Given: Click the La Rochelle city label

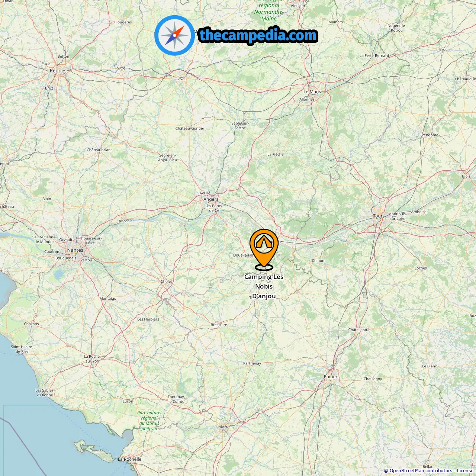Looking at the screenshot, I should tap(130, 459).
